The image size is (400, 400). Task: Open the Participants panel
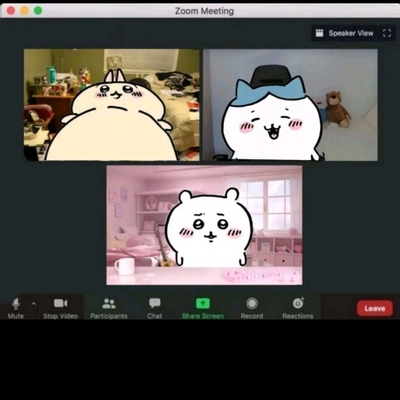pos(109,308)
